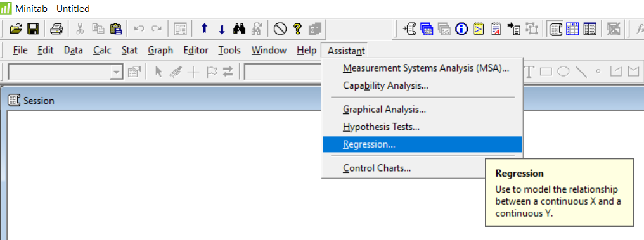
Task: Open a project with the folder icon
Action: [16, 29]
